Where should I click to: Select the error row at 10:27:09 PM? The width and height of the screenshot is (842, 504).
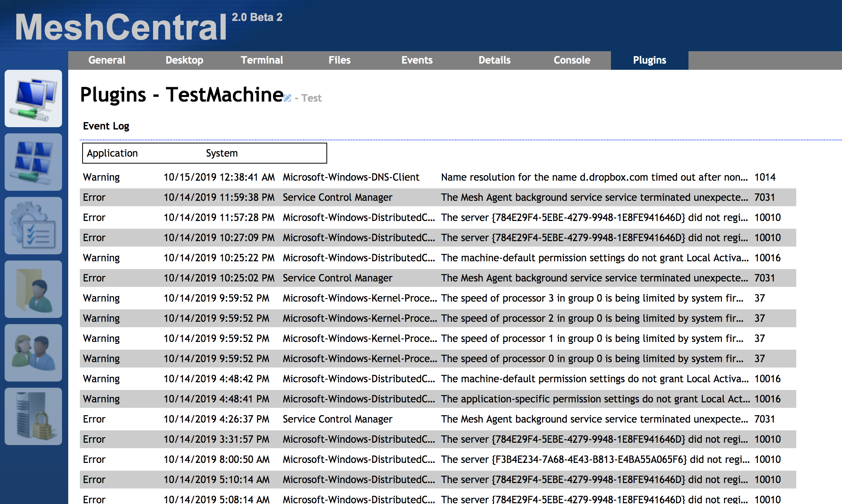[438, 238]
